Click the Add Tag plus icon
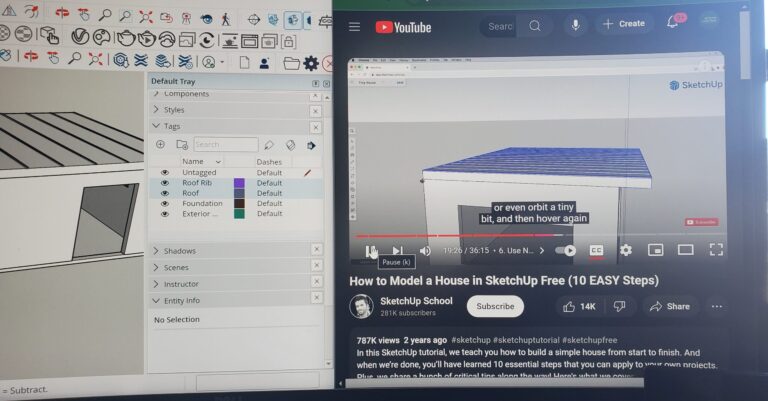Image resolution: width=768 pixels, height=401 pixels. point(160,145)
